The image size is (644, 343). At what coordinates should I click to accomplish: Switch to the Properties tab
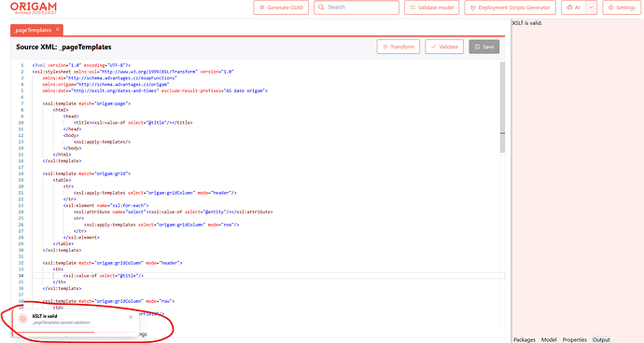click(575, 339)
